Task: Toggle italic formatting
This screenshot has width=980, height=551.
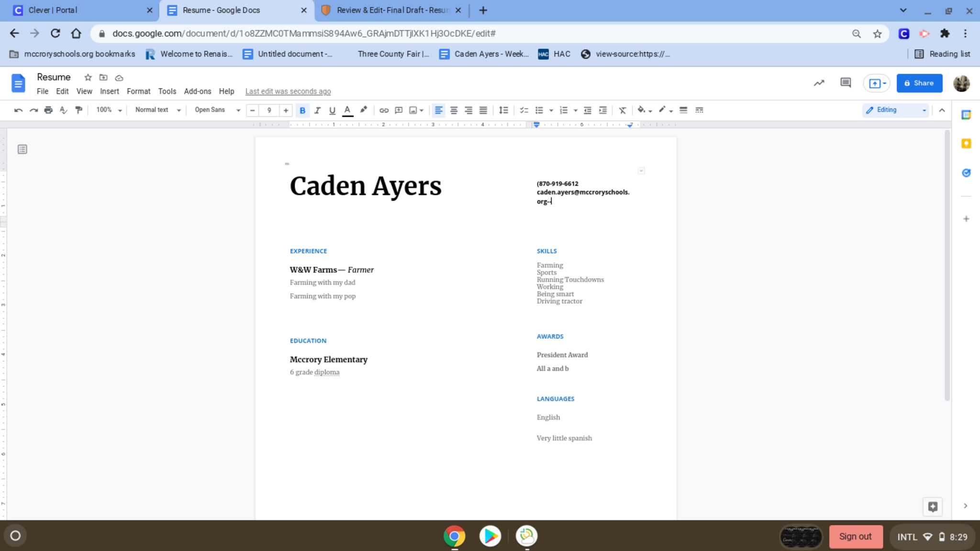Action: (317, 110)
